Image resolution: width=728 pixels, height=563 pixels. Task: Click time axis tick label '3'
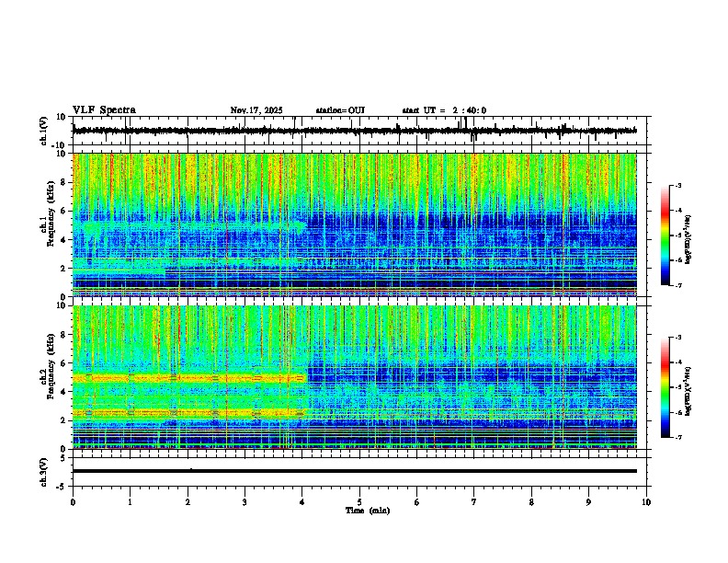245,502
